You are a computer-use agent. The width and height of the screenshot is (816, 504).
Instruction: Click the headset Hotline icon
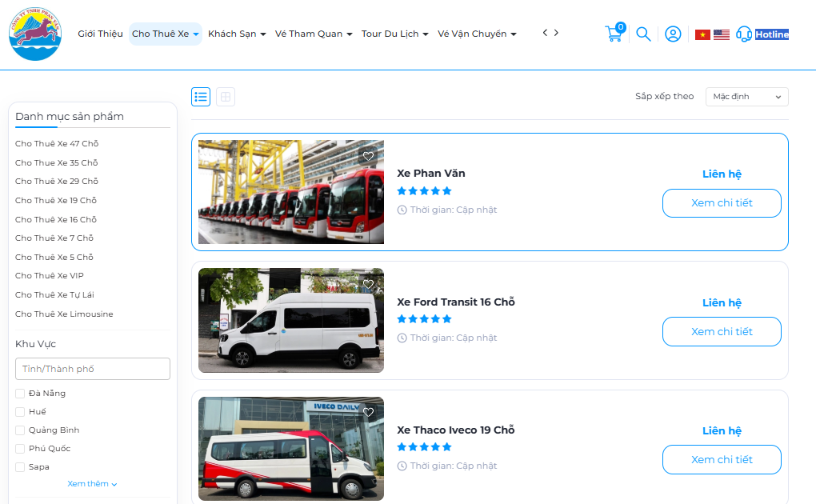click(x=744, y=34)
